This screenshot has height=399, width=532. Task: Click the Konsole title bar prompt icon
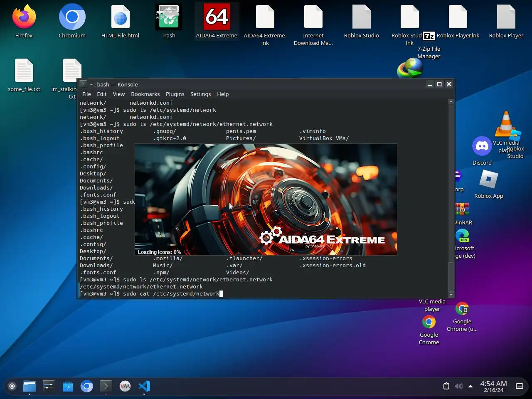(x=83, y=84)
